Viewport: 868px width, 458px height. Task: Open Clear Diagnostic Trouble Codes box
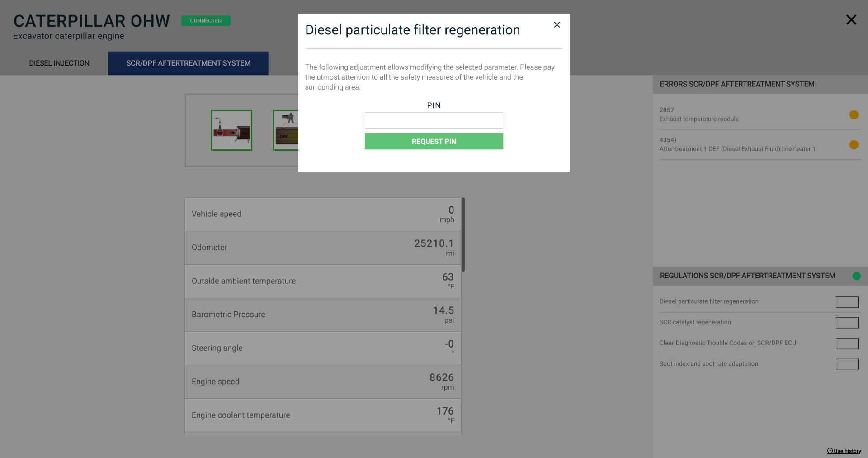(847, 343)
